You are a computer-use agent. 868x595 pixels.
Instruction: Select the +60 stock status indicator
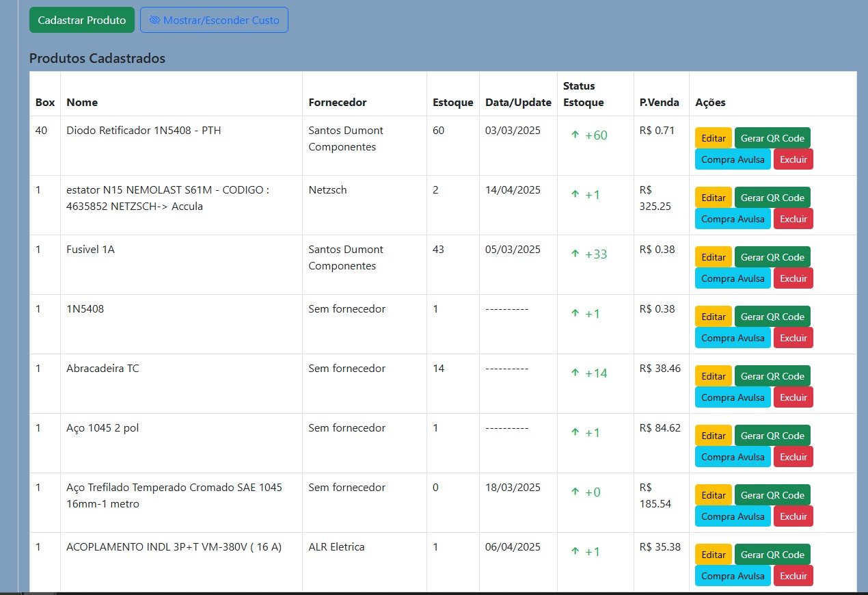coord(589,135)
